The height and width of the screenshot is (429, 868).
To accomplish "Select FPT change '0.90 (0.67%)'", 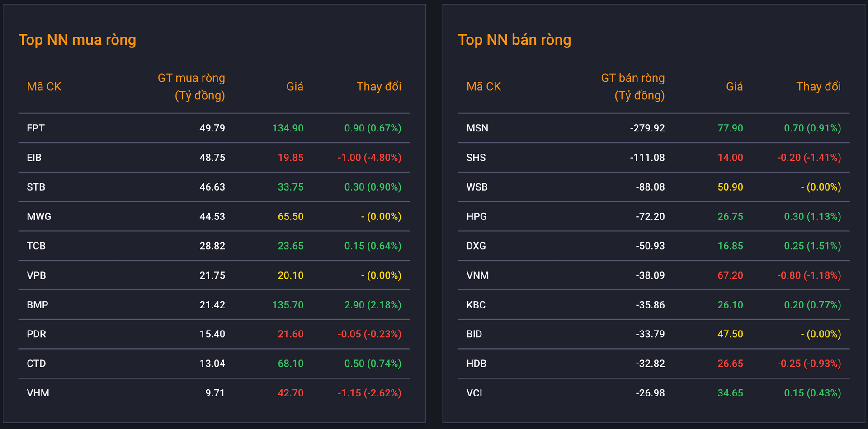I will 373,128.
